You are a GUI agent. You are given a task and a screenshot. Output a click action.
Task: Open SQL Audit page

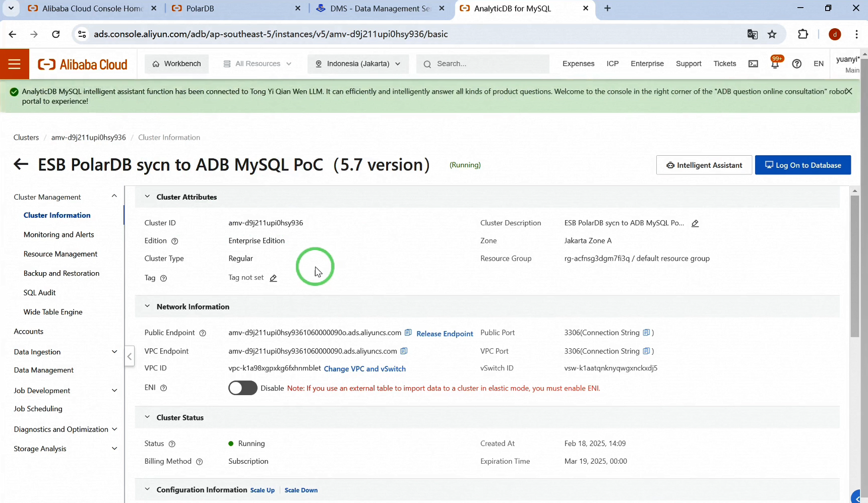pos(39,293)
